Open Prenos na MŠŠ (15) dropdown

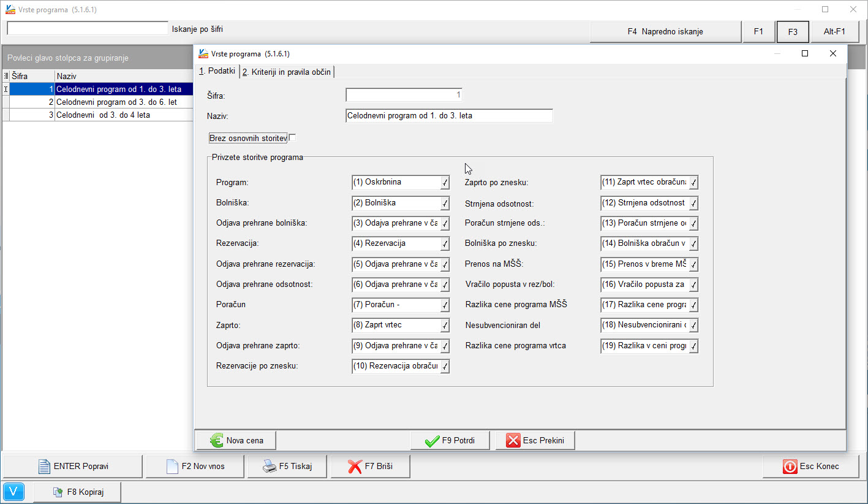pos(693,264)
